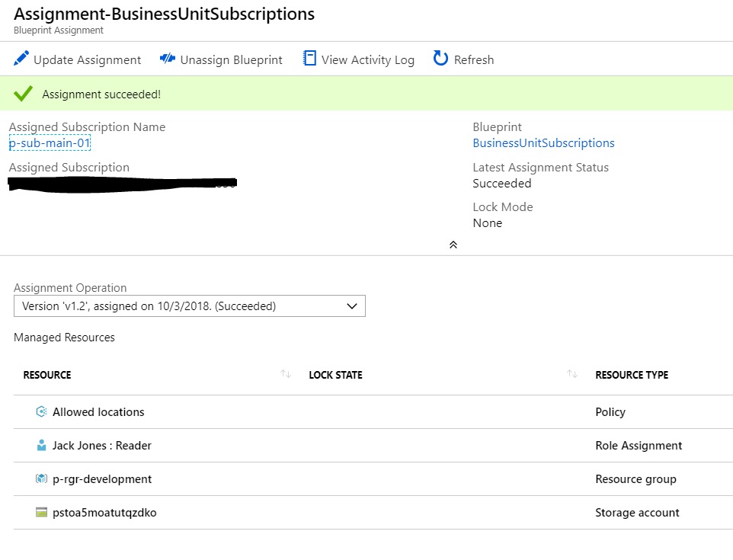Click the Jack Jones role assignment icon
The width and height of the screenshot is (733, 560).
(x=42, y=446)
